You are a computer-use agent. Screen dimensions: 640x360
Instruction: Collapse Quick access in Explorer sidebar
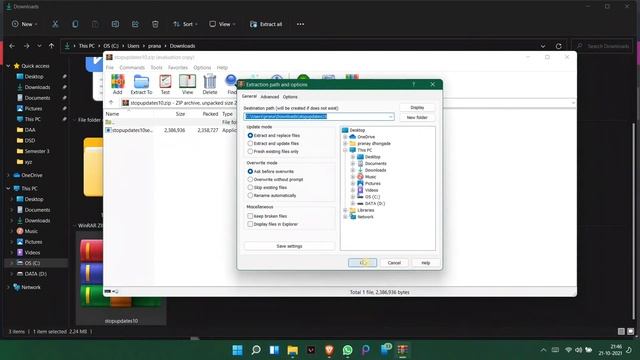point(8,66)
